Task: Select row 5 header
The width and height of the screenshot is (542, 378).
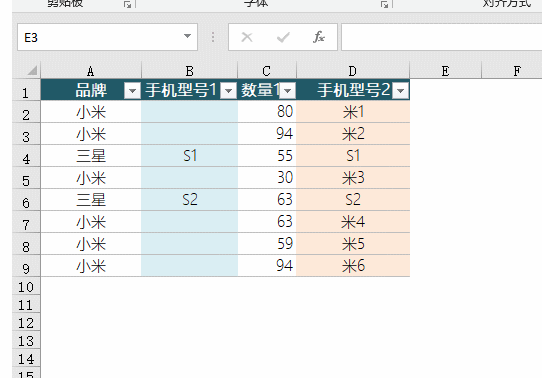Action: click(x=26, y=178)
